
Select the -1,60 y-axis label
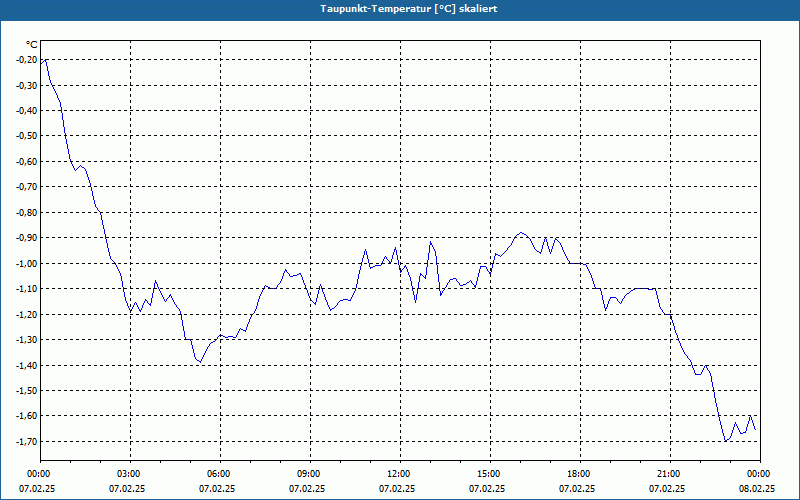point(28,416)
